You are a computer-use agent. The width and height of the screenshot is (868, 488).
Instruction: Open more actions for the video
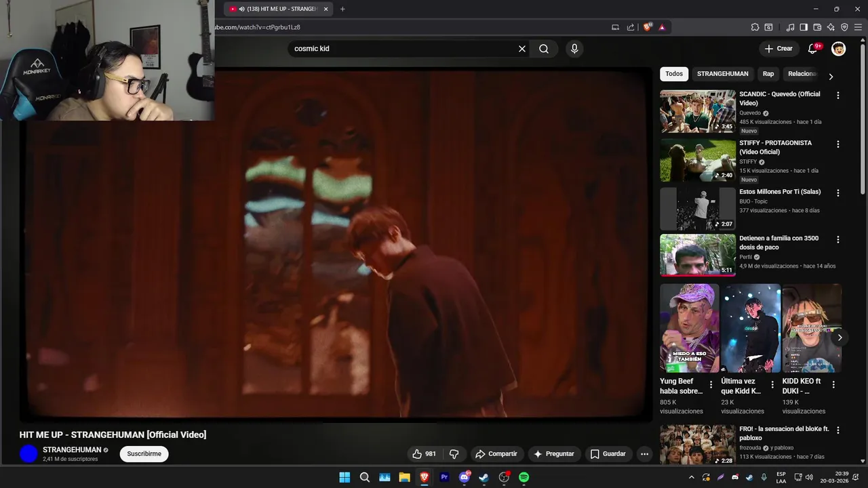[x=645, y=454]
